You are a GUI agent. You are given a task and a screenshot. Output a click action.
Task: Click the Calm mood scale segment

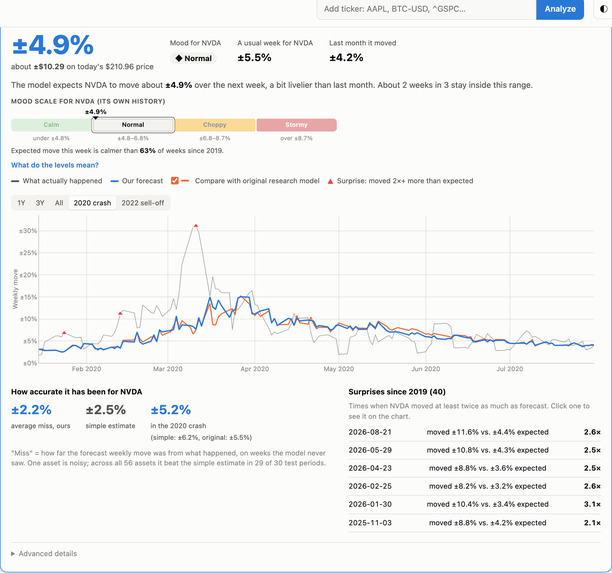pos(51,125)
